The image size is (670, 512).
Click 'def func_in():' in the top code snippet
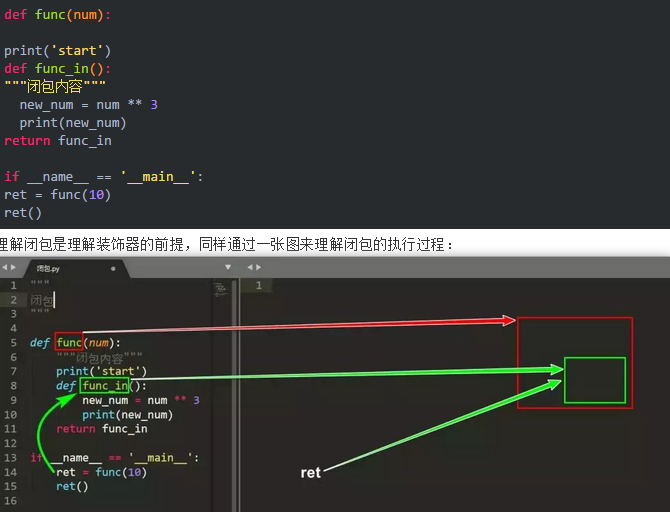coord(57,68)
